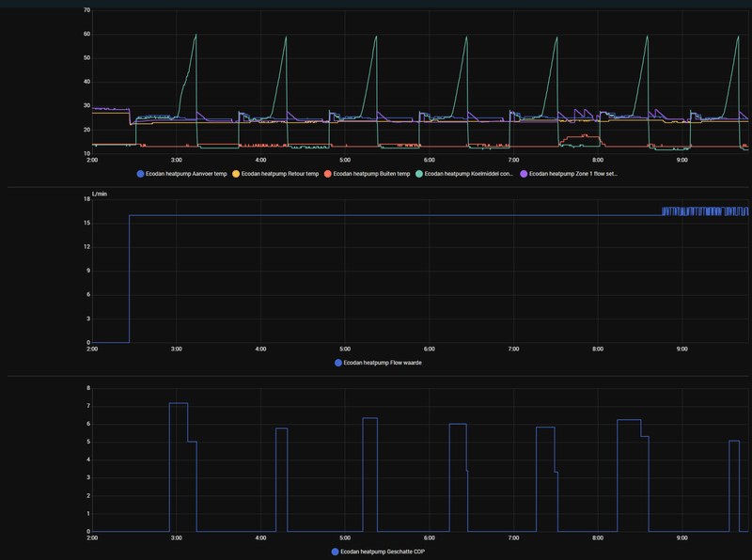Image resolution: width=752 pixels, height=560 pixels.
Task: Click the blue Aanvoer temp color dot
Action: (x=140, y=174)
